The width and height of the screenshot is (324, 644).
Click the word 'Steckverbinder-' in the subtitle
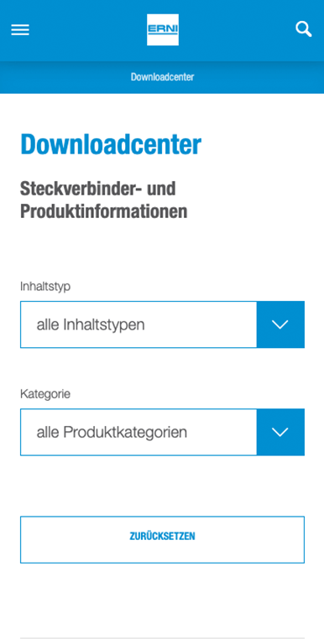(x=78, y=189)
